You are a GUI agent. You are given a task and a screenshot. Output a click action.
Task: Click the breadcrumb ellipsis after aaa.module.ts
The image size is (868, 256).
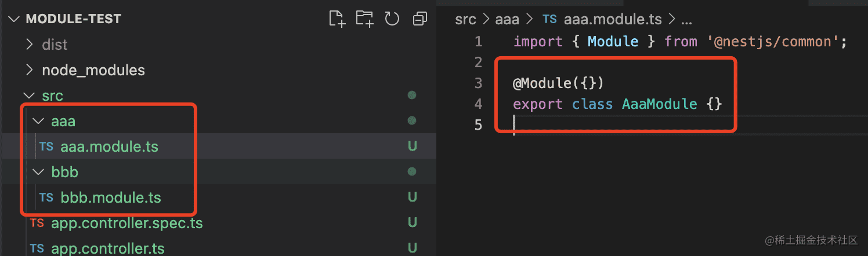(686, 19)
